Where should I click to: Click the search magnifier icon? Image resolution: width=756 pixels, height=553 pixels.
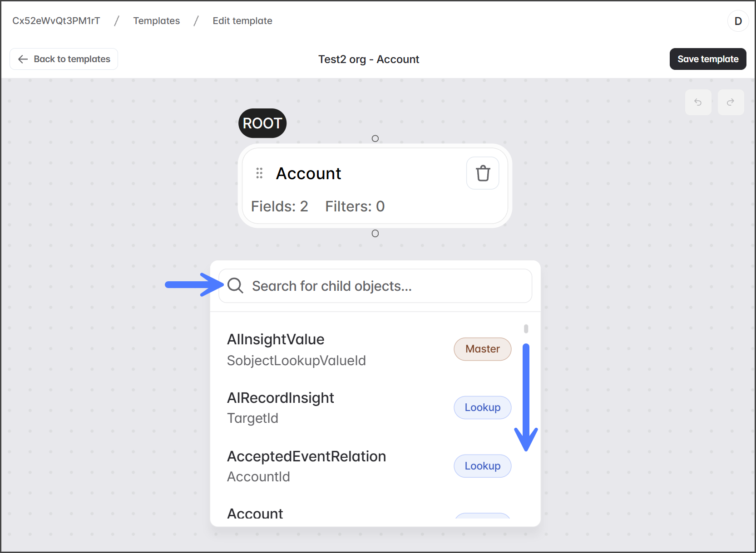point(235,286)
